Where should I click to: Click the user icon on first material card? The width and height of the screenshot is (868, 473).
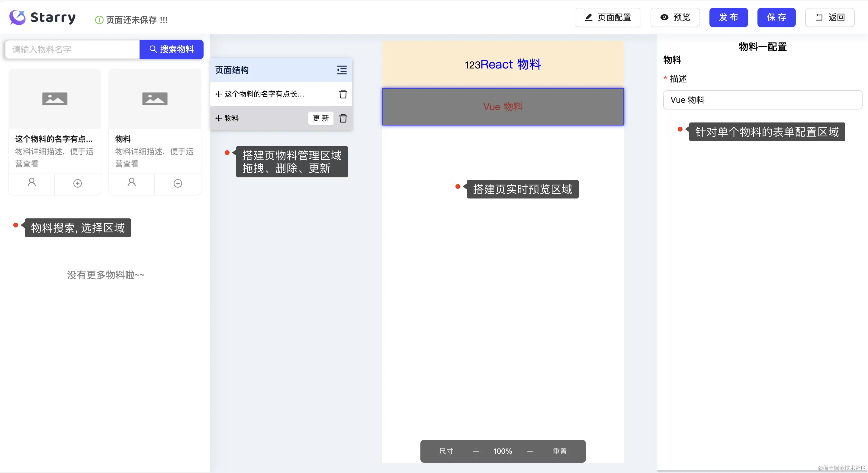point(32,183)
